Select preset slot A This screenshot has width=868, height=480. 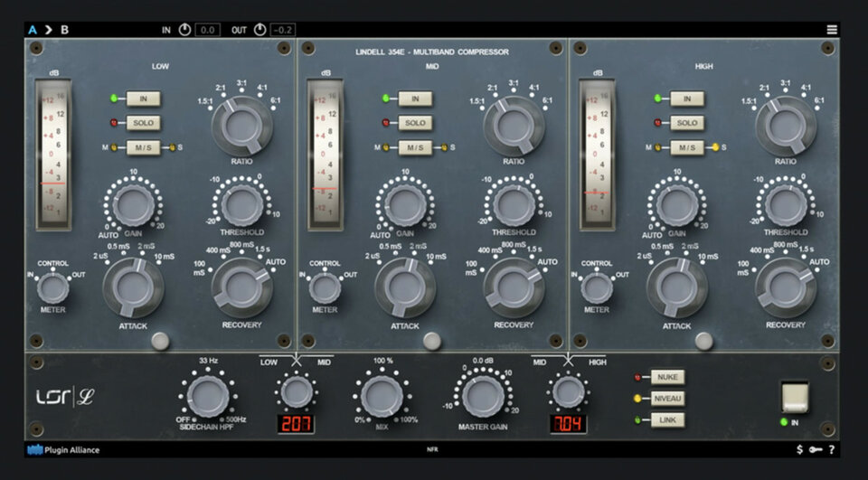point(33,30)
